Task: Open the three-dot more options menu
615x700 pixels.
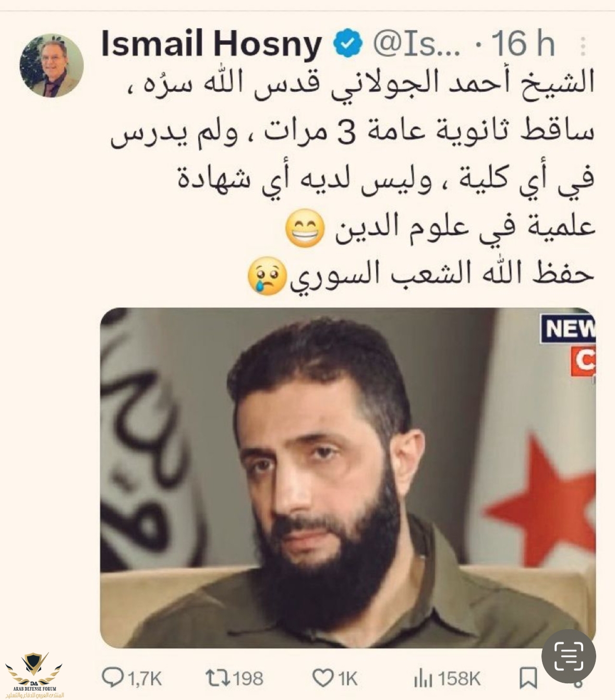Action: point(583,46)
